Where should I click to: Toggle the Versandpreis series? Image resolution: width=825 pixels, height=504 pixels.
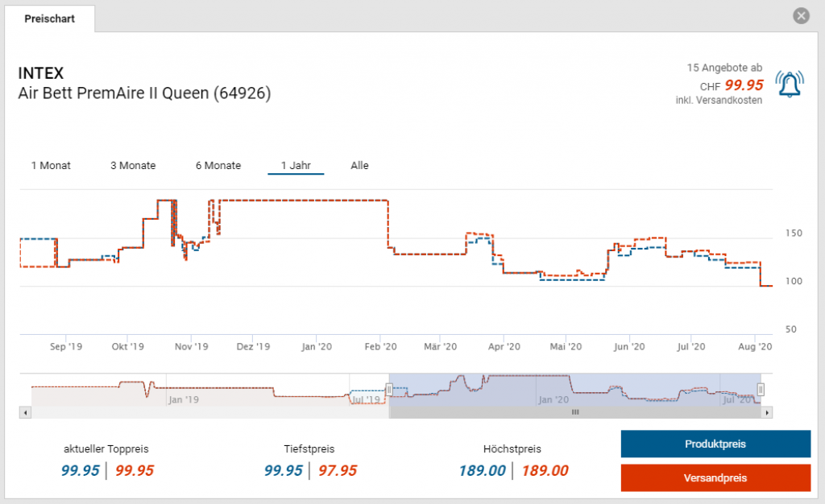point(715,477)
